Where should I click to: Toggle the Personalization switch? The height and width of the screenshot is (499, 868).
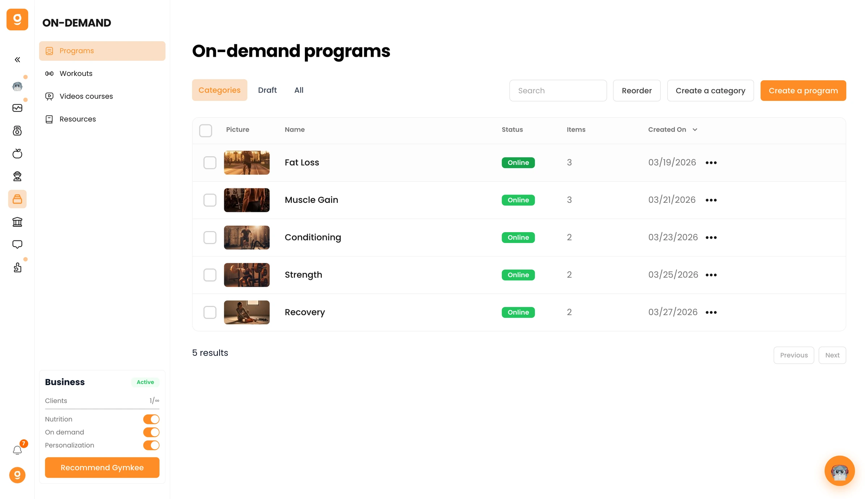click(151, 445)
